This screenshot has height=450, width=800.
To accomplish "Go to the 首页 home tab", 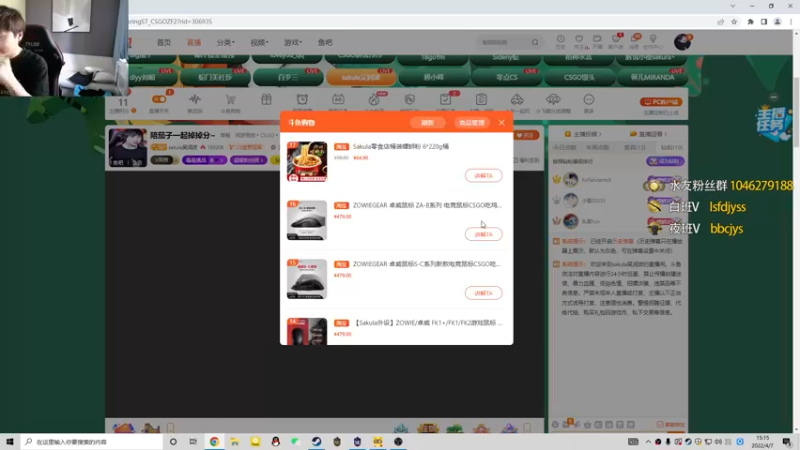I will click(164, 42).
